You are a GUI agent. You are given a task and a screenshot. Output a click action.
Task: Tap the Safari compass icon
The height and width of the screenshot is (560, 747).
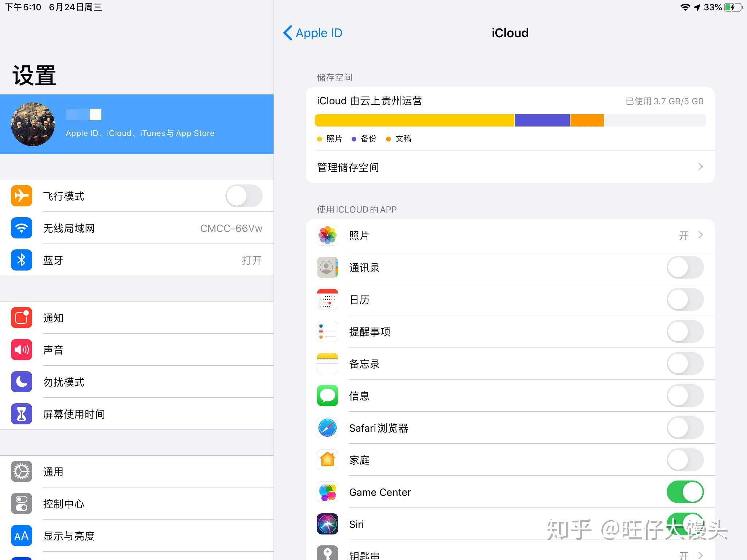[x=328, y=428]
